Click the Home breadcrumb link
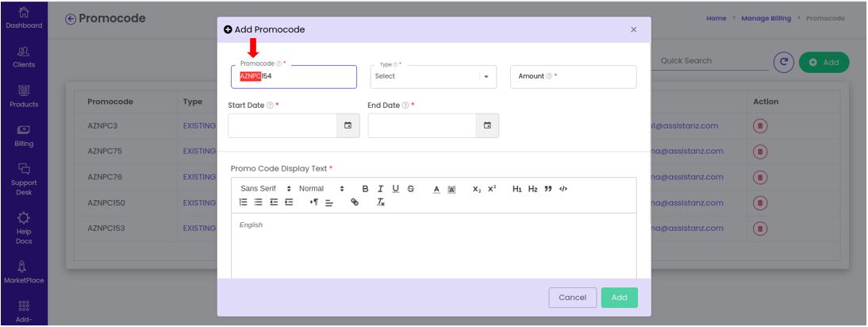Image resolution: width=868 pixels, height=327 pixels. (716, 18)
